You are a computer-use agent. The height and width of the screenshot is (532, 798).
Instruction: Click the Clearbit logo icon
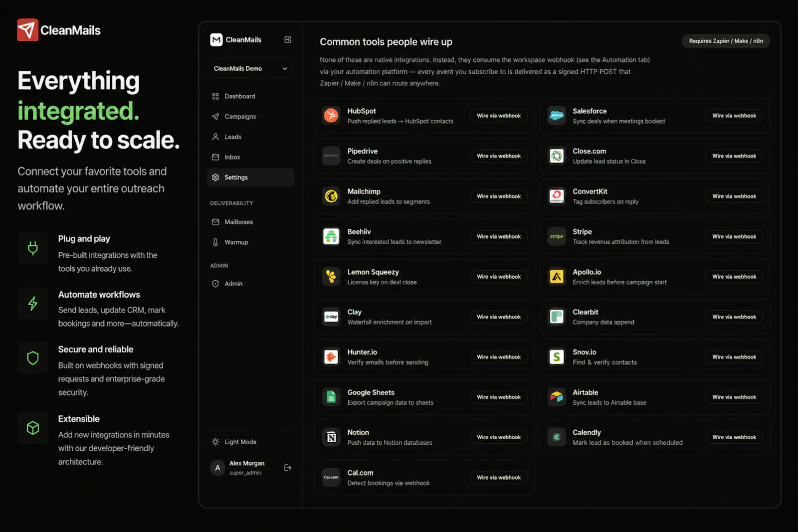[x=557, y=317]
